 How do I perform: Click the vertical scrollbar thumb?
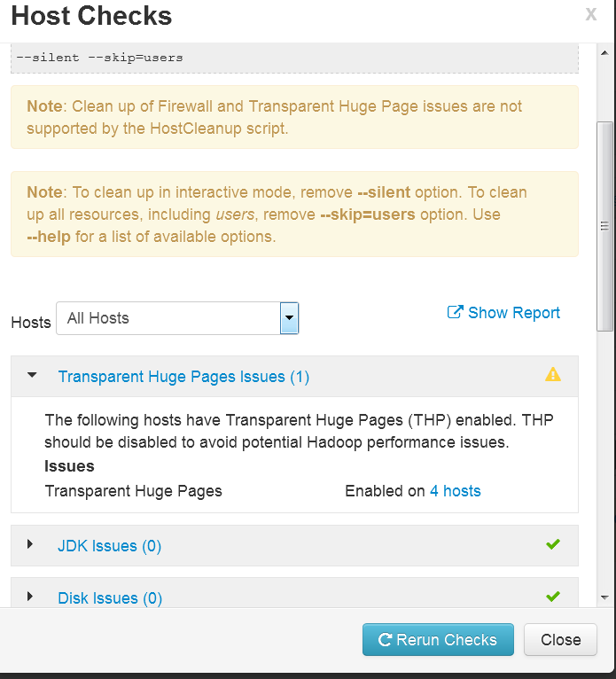604,226
